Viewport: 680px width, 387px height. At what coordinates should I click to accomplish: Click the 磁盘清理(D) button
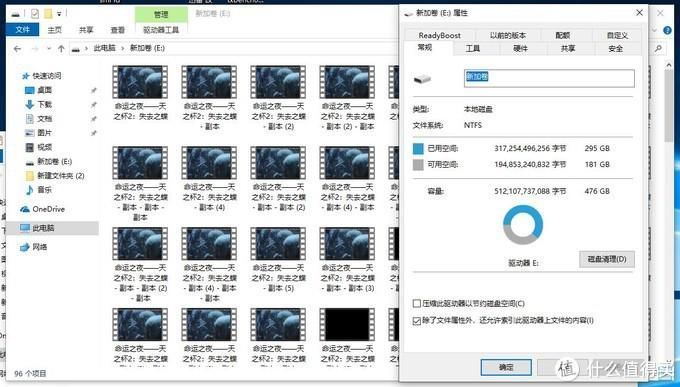tap(607, 259)
